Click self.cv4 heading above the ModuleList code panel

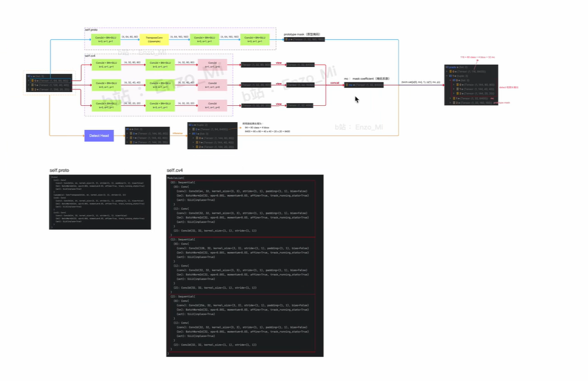tap(175, 170)
